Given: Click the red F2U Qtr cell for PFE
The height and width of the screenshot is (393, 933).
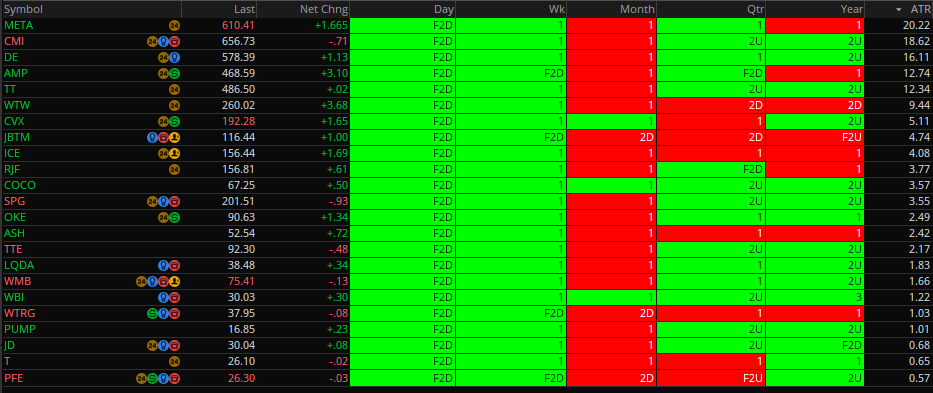Looking at the screenshot, I should pyautogui.click(x=711, y=377).
